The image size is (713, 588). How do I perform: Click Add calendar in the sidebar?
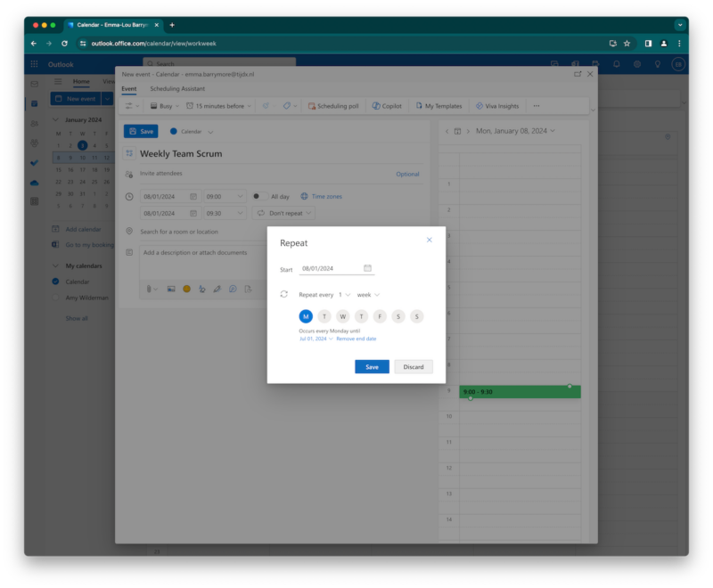click(x=77, y=229)
